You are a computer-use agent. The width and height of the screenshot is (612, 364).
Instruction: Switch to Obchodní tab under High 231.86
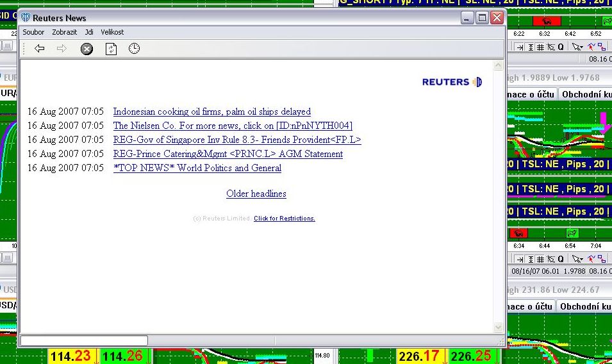coord(584,307)
